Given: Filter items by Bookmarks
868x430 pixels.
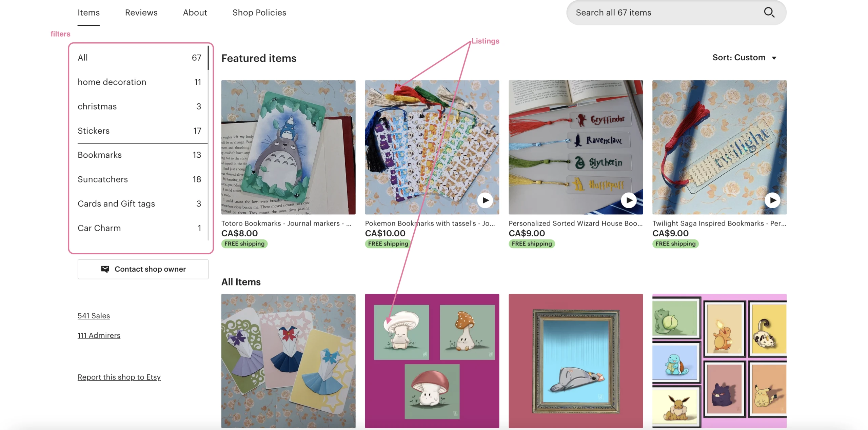Looking at the screenshot, I should coord(139,155).
